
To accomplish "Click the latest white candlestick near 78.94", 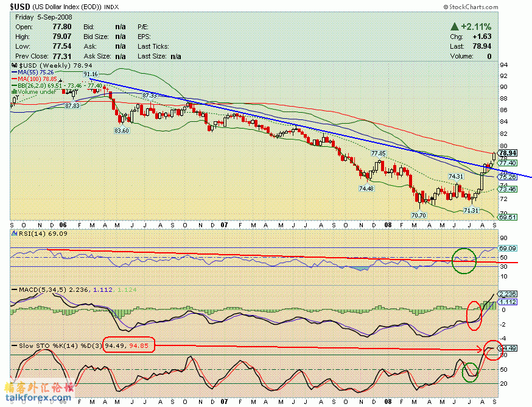I will point(494,156).
